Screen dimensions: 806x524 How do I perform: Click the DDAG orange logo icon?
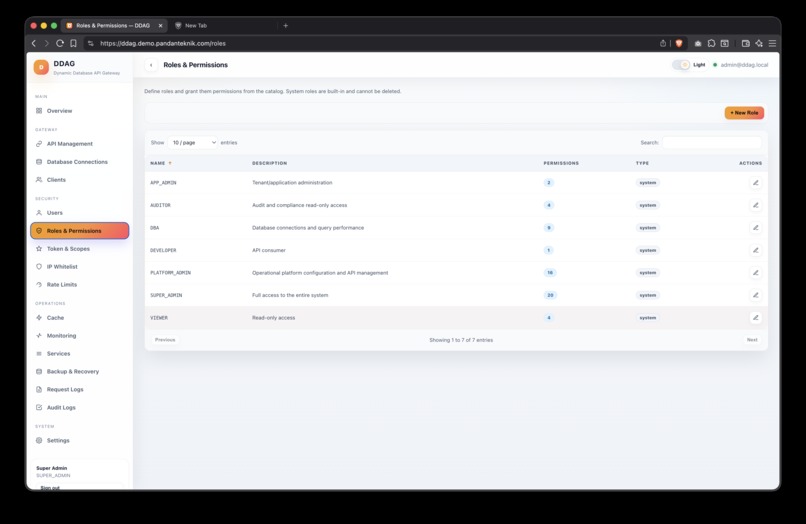click(41, 67)
